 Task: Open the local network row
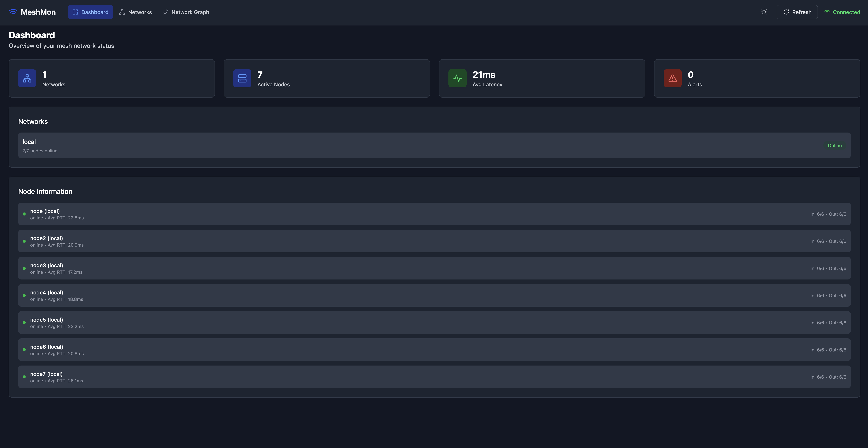[434, 145]
